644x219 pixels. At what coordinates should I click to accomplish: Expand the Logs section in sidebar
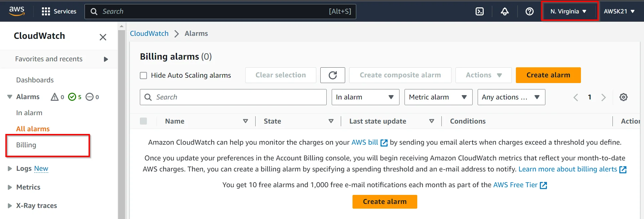click(10, 168)
